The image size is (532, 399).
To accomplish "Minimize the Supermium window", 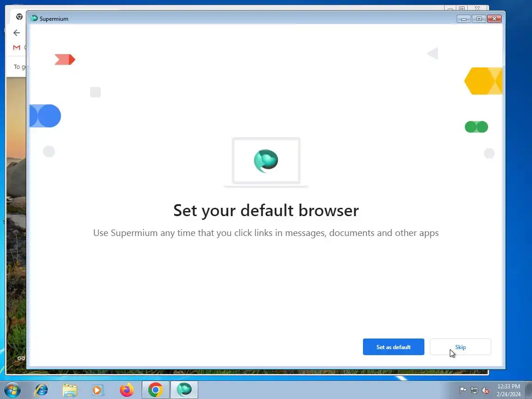I will (464, 19).
